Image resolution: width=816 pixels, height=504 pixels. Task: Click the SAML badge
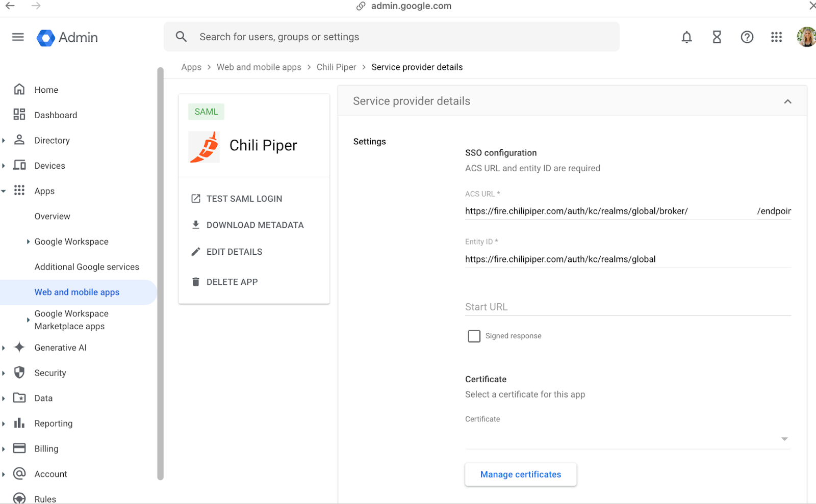tap(206, 112)
